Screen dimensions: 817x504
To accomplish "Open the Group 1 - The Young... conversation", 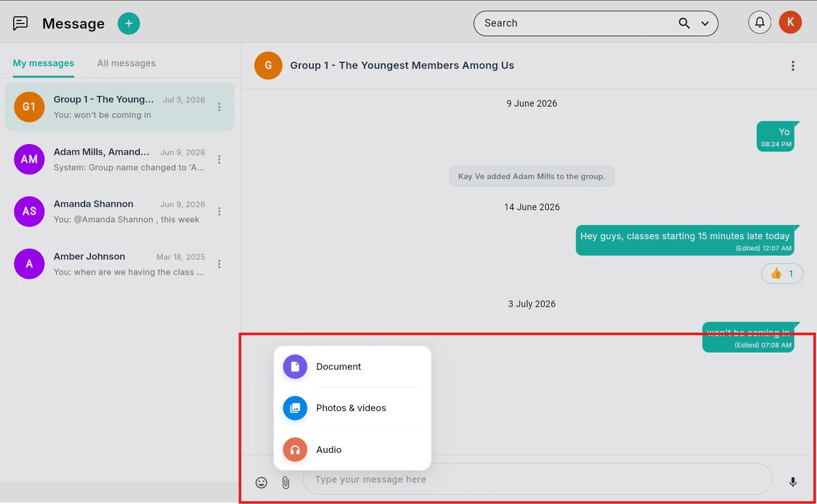I will (119, 107).
